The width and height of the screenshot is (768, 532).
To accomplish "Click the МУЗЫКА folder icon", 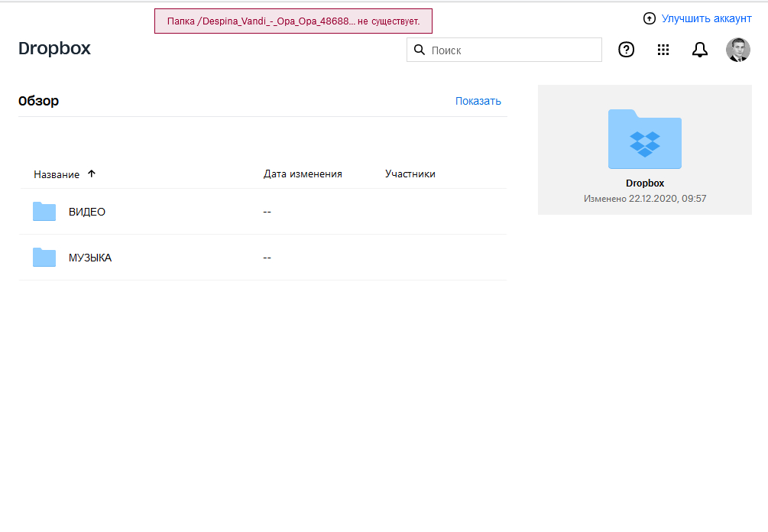I will click(44, 257).
